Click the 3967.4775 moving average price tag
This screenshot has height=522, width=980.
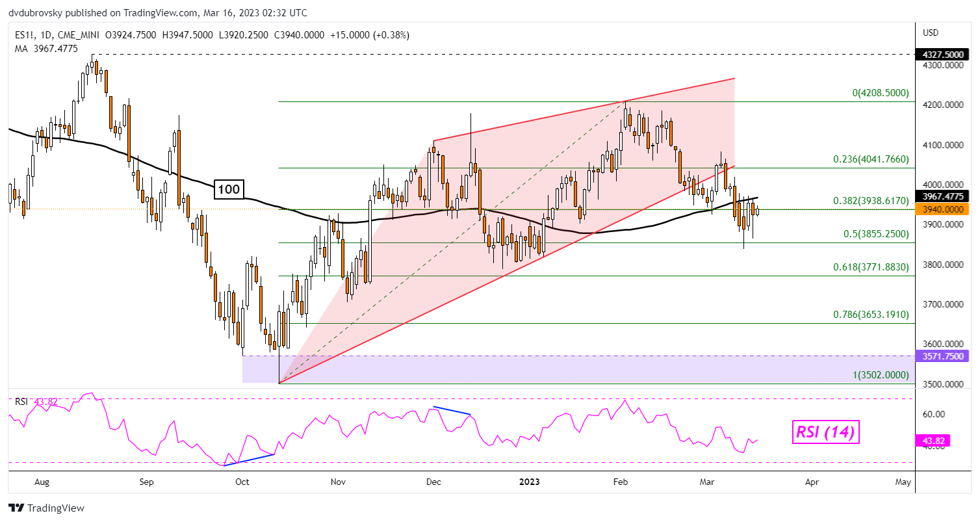point(942,196)
